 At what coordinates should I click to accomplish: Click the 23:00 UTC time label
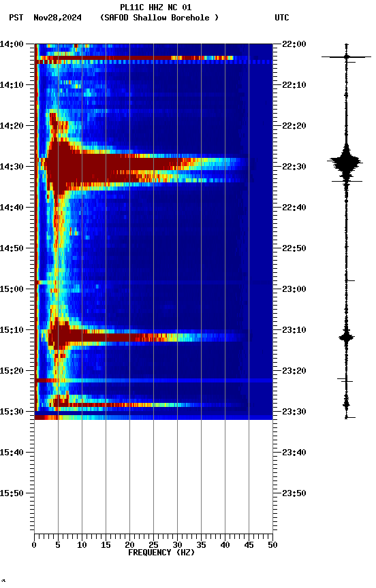tap(294, 289)
